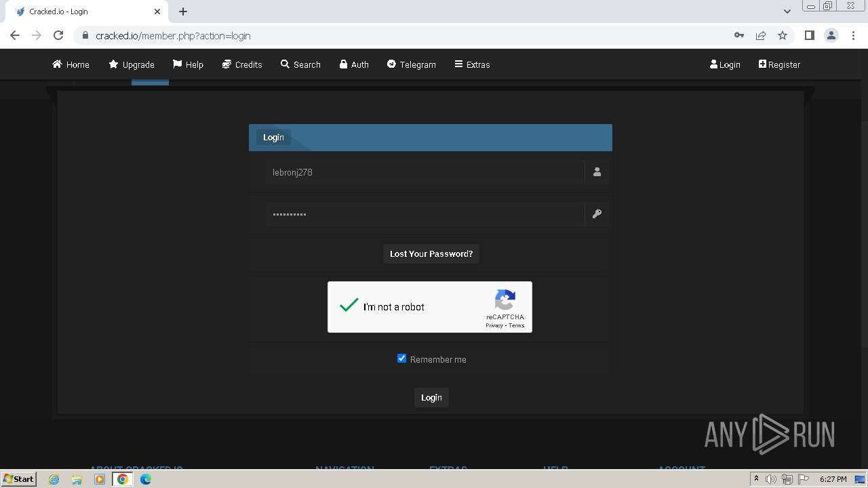The height and width of the screenshot is (488, 868).
Task: Open the Chrome profile avatar
Action: point(831,35)
